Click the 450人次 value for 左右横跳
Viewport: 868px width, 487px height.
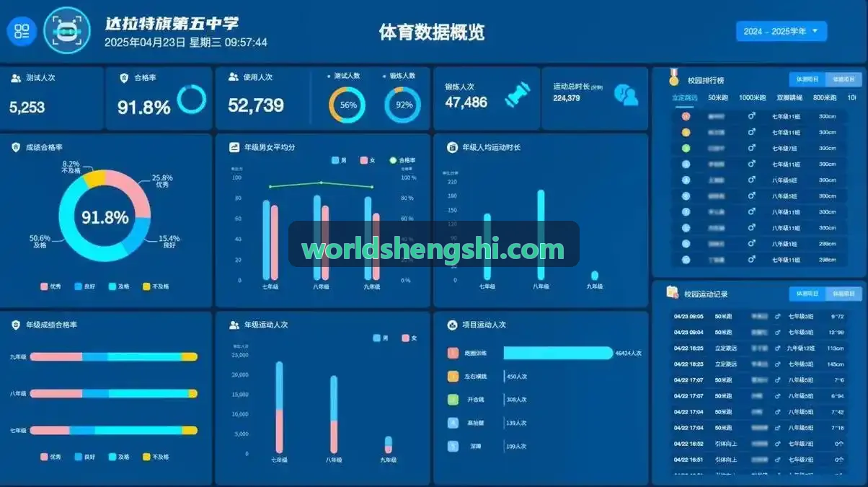517,377
